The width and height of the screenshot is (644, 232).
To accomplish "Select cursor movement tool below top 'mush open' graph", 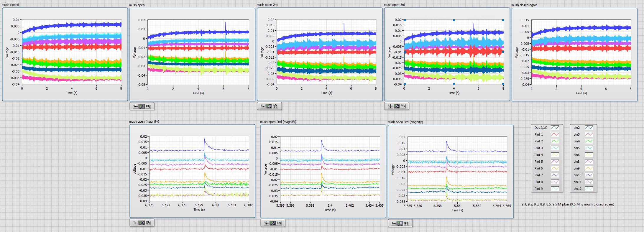I will (135, 106).
